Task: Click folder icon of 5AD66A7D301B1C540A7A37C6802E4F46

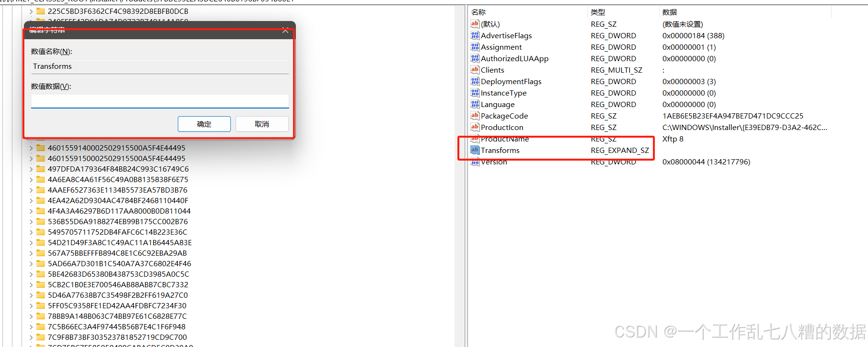Action: click(x=41, y=263)
